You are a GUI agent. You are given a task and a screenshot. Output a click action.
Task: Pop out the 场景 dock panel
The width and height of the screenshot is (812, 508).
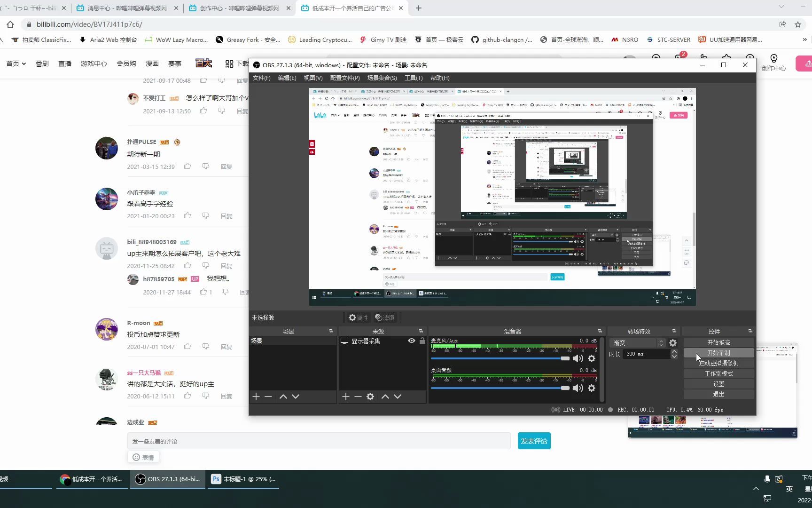point(331,331)
